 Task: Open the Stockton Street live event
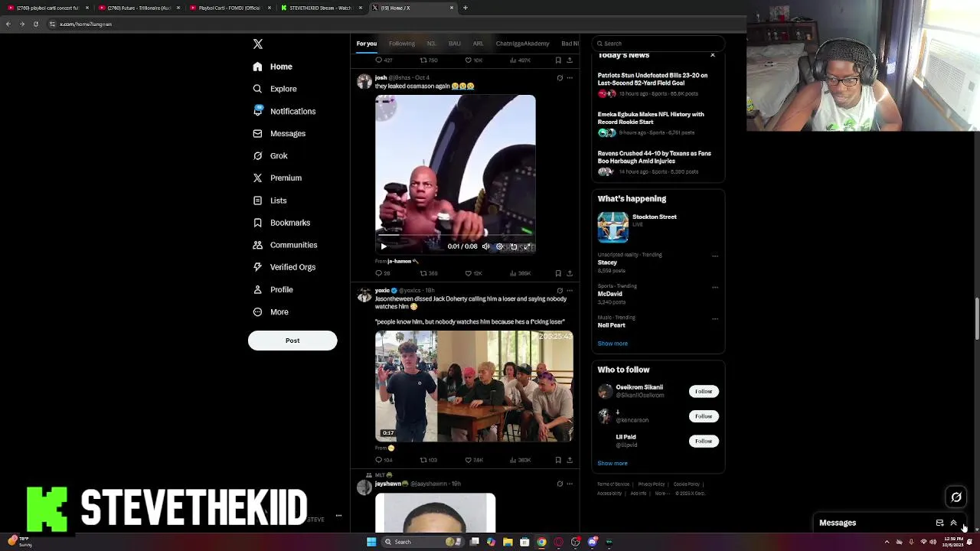click(x=657, y=227)
